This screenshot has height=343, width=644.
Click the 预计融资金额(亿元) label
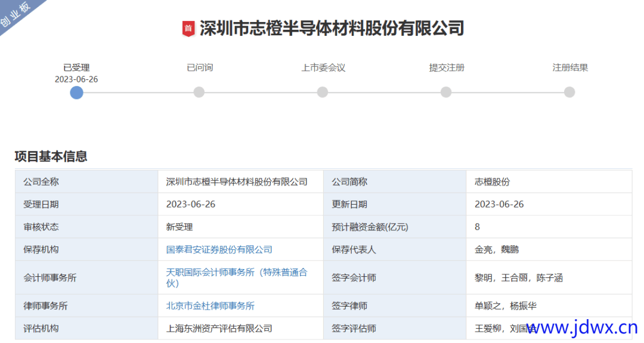(x=370, y=227)
